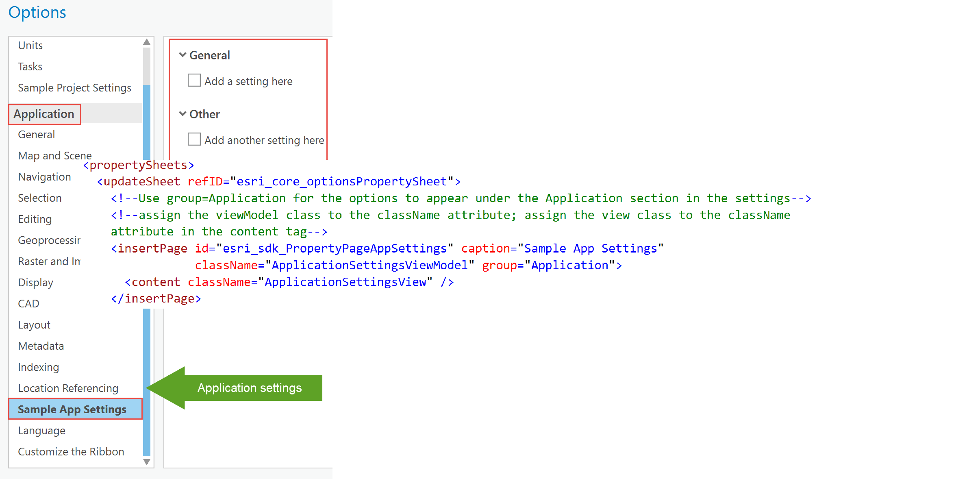Open Customize the Ribbon settings
This screenshot has height=479, width=980.
pos(71,451)
